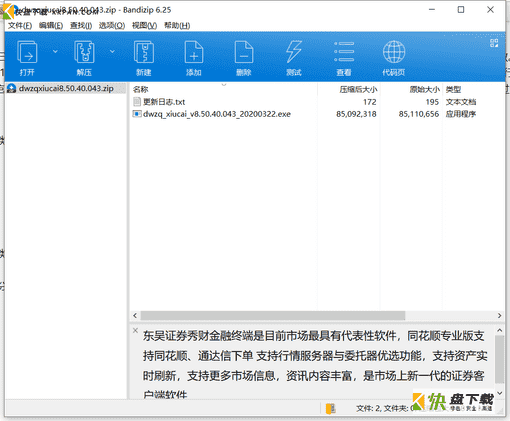Click the comment text starting 东吴证券秀财金融终端
The height and width of the screenshot is (421, 510).
315,365
